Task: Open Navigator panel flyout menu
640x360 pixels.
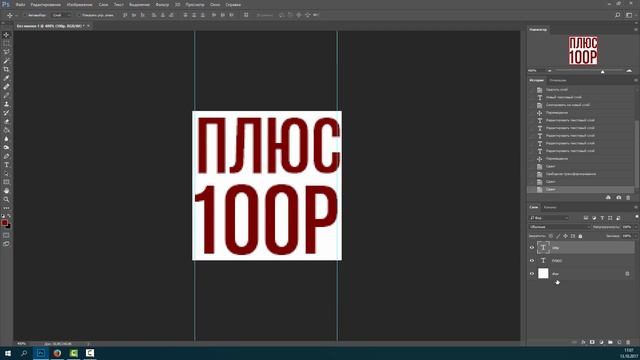Action: point(636,29)
